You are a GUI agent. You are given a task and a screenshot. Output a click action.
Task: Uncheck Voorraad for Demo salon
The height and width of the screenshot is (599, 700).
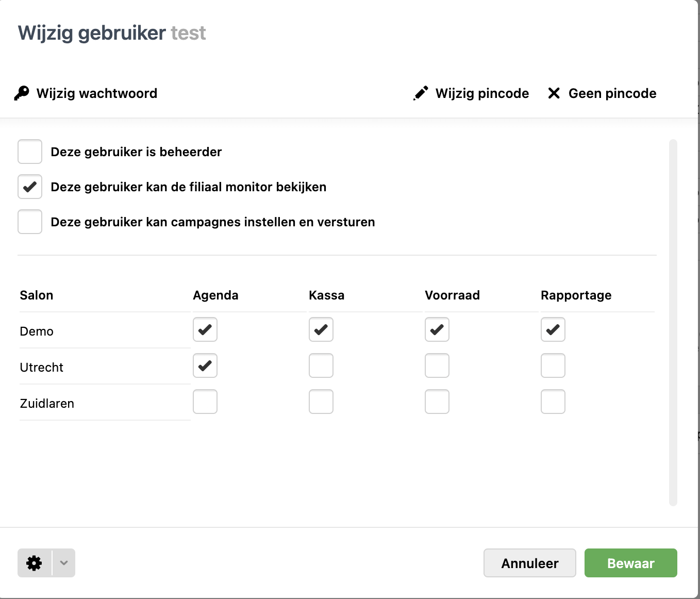437,330
